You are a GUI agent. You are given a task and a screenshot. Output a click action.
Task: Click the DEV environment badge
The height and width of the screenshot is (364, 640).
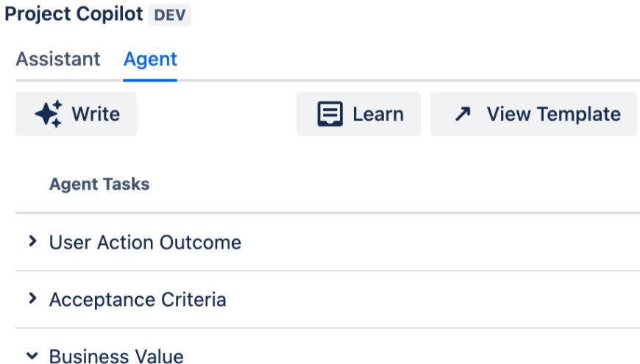click(x=169, y=15)
